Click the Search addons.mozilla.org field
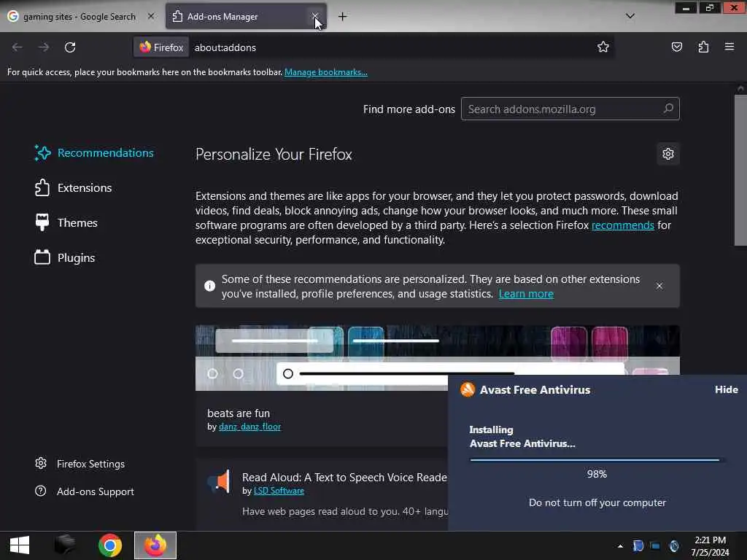 tap(570, 109)
